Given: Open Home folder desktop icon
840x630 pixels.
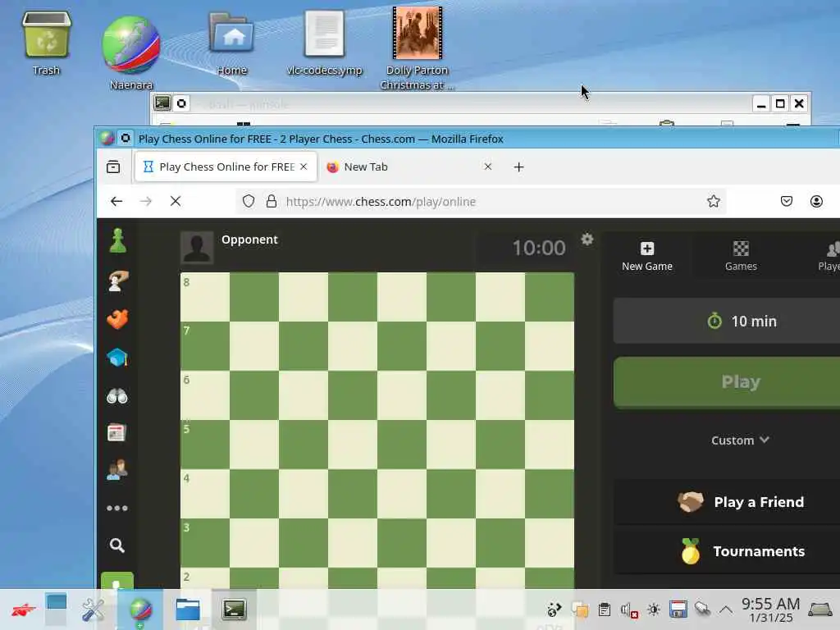Looking at the screenshot, I should point(231,43).
